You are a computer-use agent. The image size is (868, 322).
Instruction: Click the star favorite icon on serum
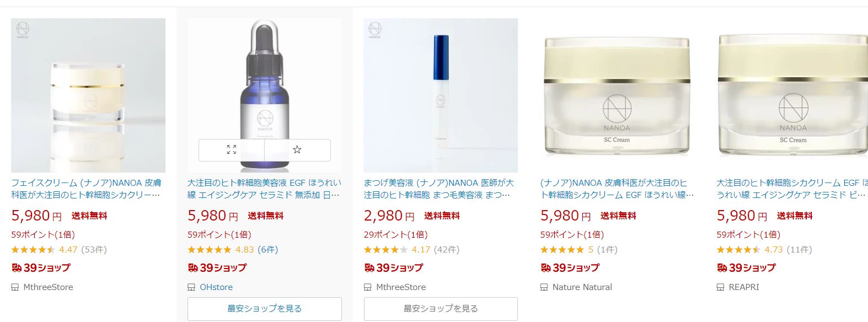tap(297, 150)
